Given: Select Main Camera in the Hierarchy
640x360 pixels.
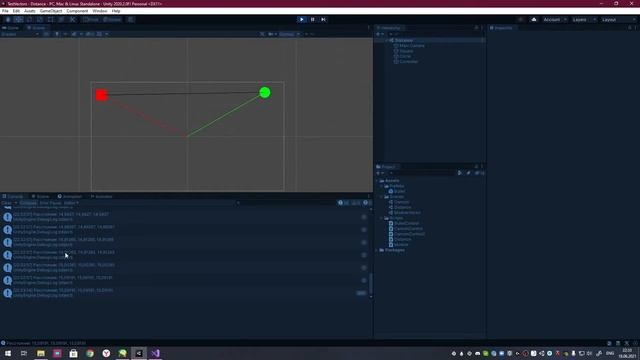Looking at the screenshot, I should tap(412, 46).
